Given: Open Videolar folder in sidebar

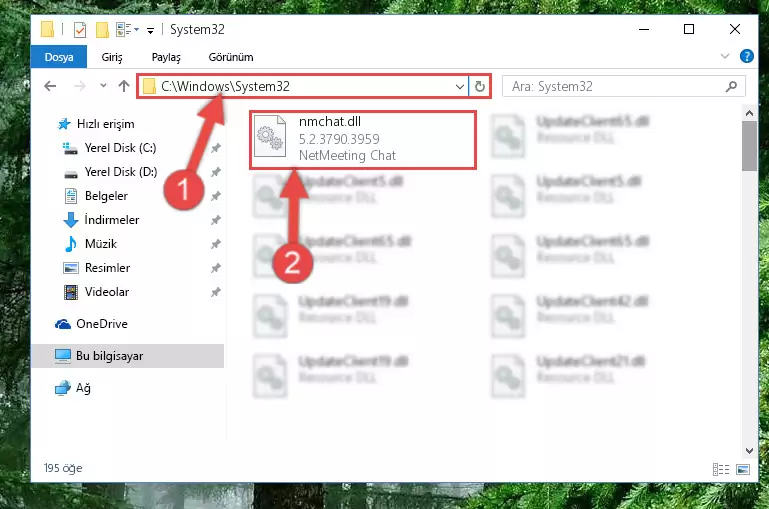Looking at the screenshot, I should click(x=106, y=292).
